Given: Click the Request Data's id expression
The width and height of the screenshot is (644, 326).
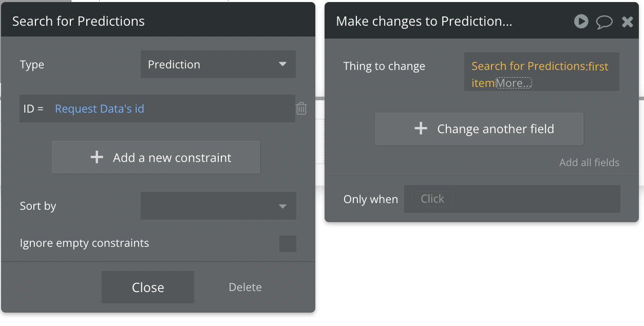Looking at the screenshot, I should point(100,108).
